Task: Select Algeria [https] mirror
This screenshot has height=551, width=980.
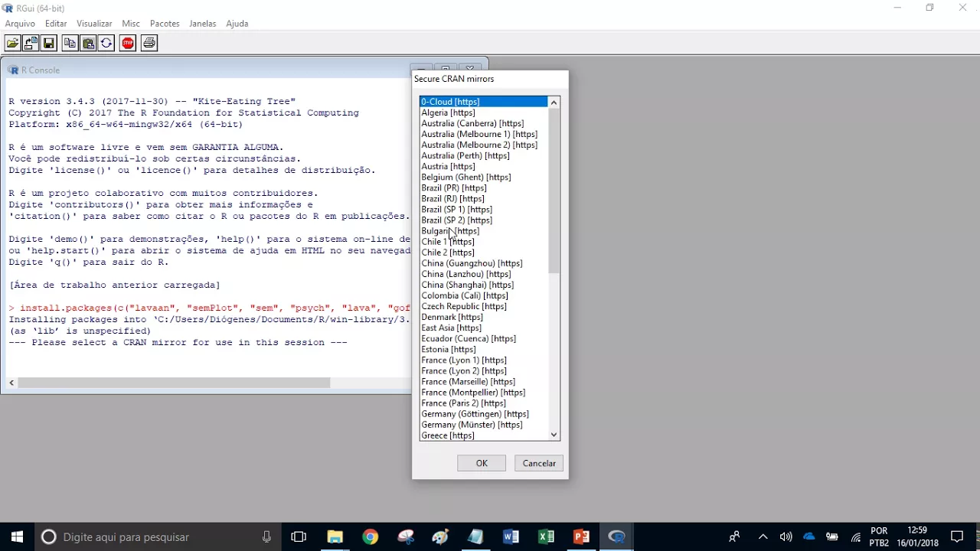Action: tap(483, 112)
